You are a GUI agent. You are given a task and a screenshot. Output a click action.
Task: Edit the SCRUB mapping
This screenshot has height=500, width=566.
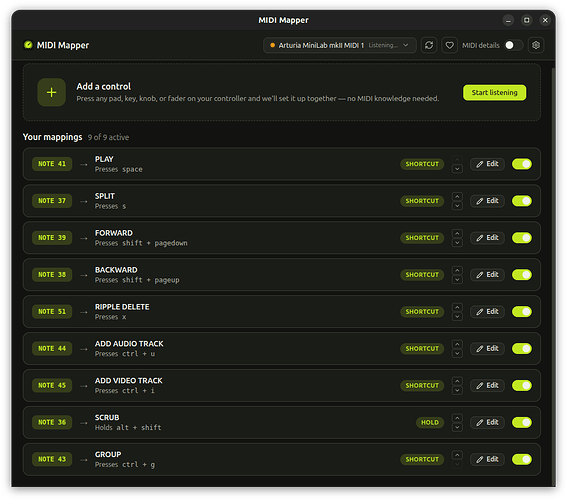(x=487, y=422)
